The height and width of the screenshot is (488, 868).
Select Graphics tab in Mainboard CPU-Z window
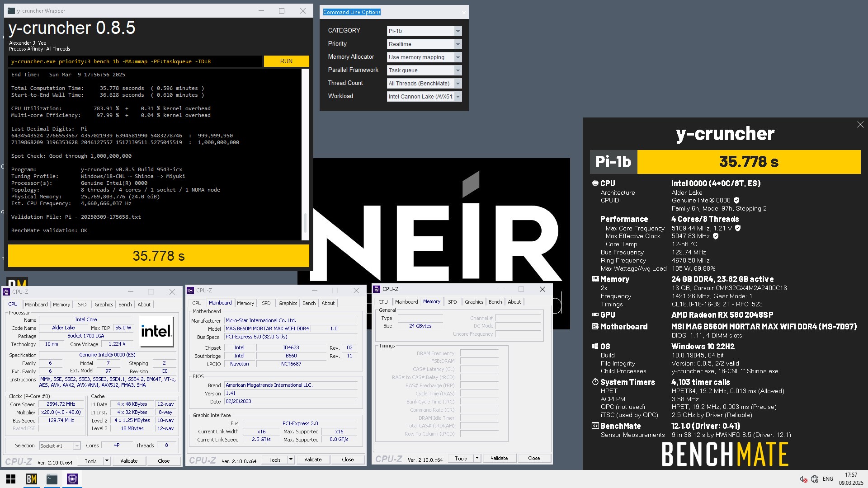[288, 303]
